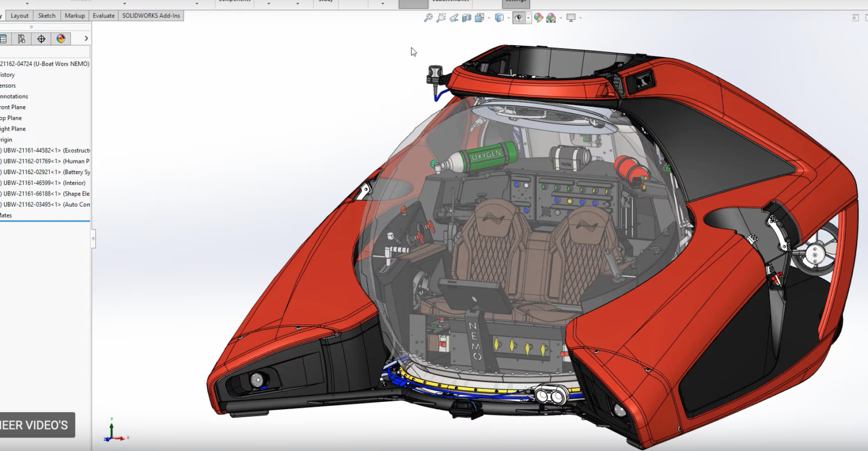868x451 pixels.
Task: Switch to the Sketch tab
Action: click(46, 15)
